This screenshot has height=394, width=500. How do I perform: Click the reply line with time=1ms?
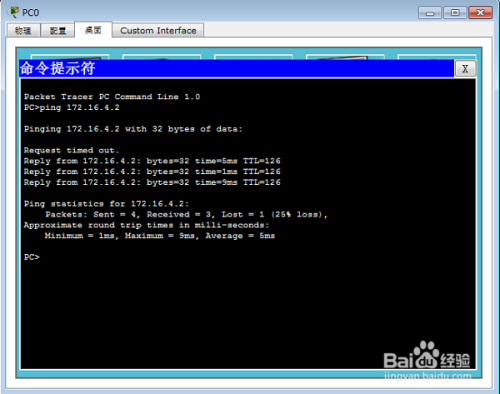(152, 172)
